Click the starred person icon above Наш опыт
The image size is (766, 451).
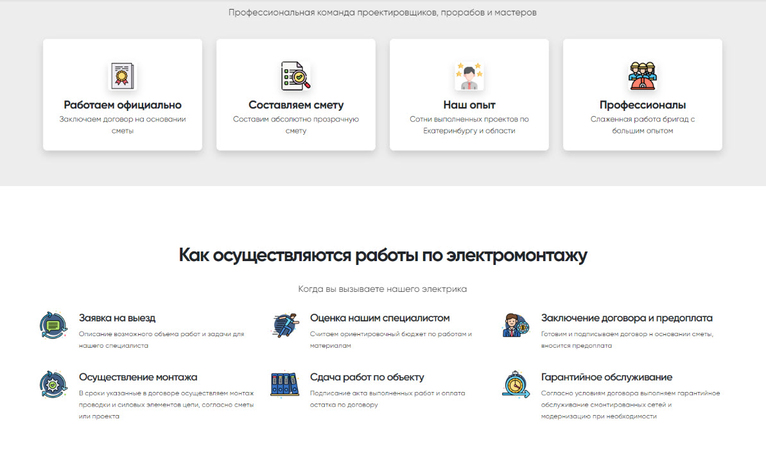coord(469,76)
